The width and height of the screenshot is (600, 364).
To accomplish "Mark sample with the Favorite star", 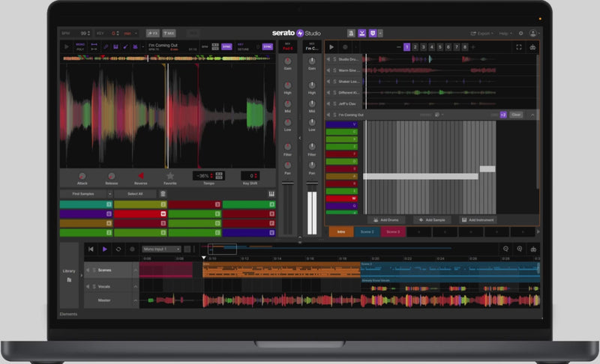I will 170,176.
